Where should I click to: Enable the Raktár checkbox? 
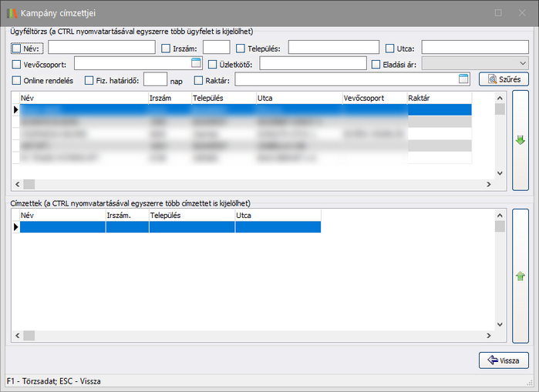coord(199,80)
